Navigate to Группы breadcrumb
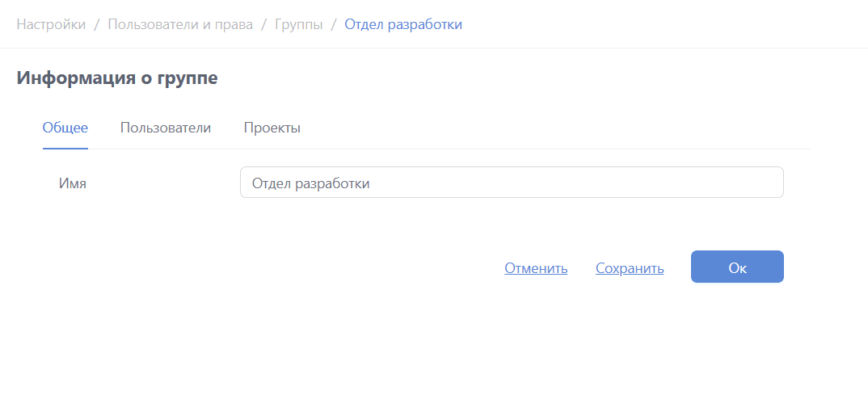The height and width of the screenshot is (412, 868). pyautogui.click(x=298, y=24)
